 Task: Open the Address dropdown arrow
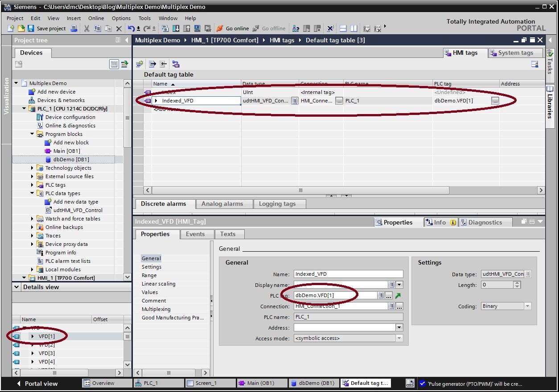point(399,328)
